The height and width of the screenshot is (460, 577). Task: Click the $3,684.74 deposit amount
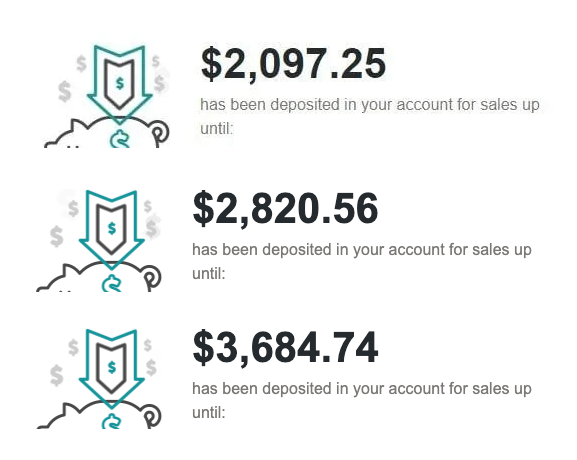click(x=285, y=348)
